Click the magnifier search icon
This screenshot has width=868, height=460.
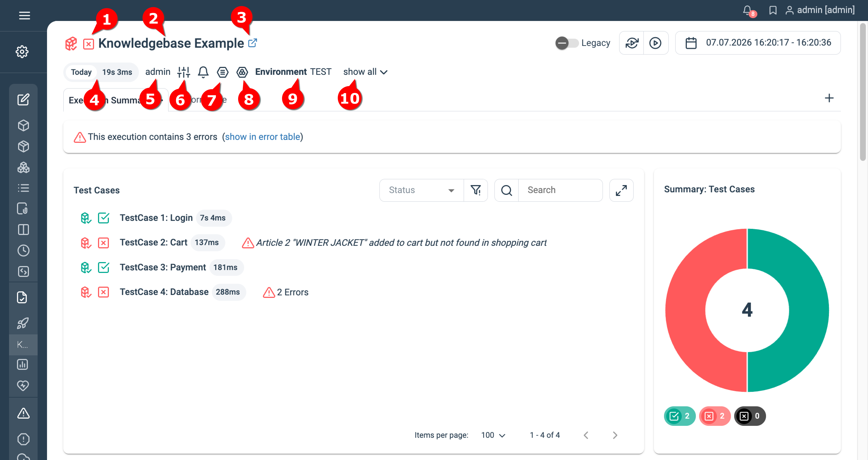tap(507, 190)
